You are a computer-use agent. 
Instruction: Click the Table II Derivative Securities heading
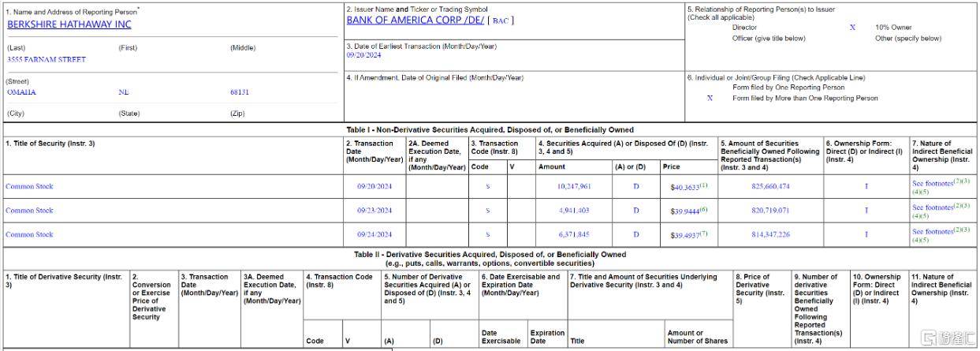point(490,259)
